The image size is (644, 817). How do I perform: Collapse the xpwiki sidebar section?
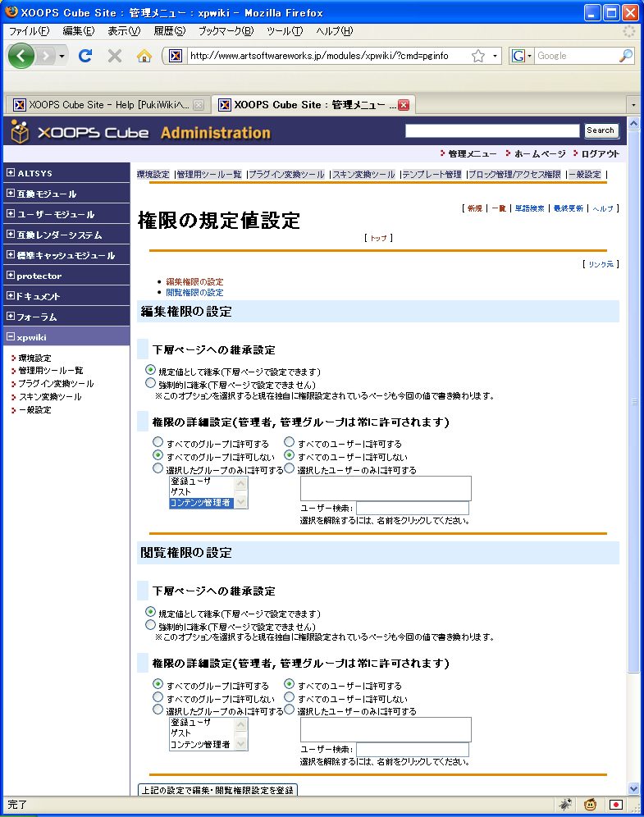pos(11,336)
